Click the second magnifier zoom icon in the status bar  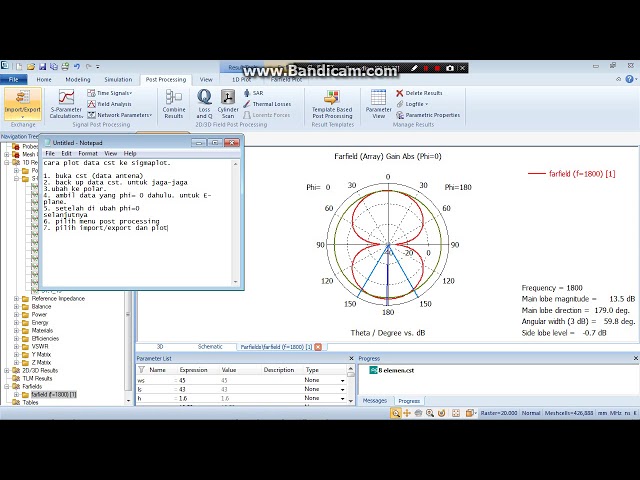pyautogui.click(x=430, y=413)
